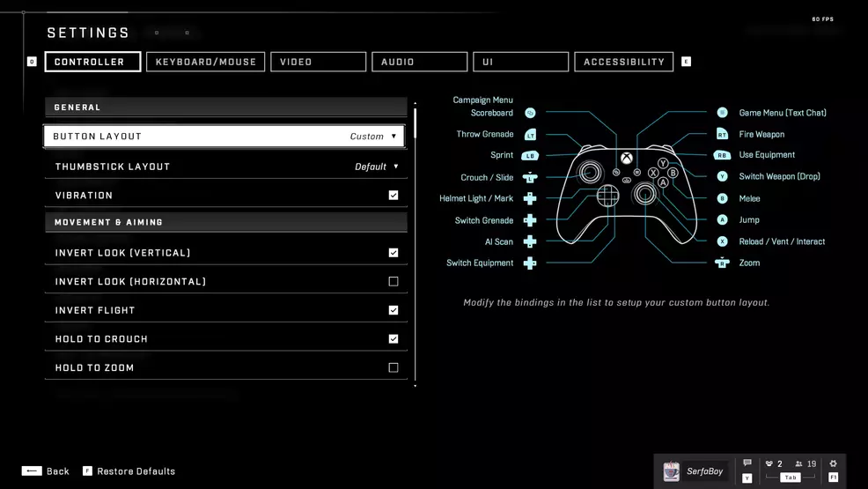
Task: Open the Accessibility settings tab
Action: [x=623, y=62]
